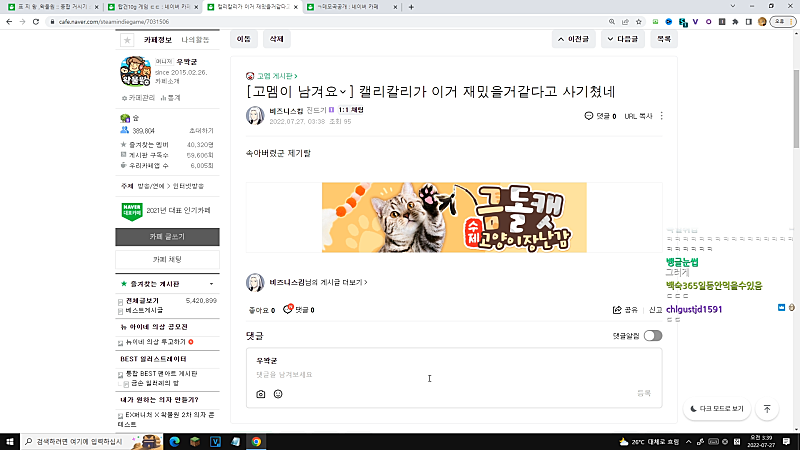Screen dimensions: 800x450
Task: Toggle the browser side panel icon
Action: coord(748,22)
